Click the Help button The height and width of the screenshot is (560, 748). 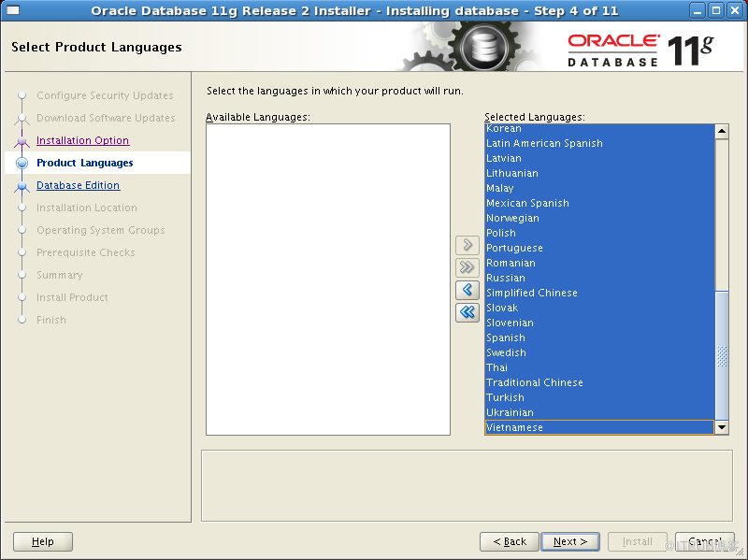click(43, 541)
